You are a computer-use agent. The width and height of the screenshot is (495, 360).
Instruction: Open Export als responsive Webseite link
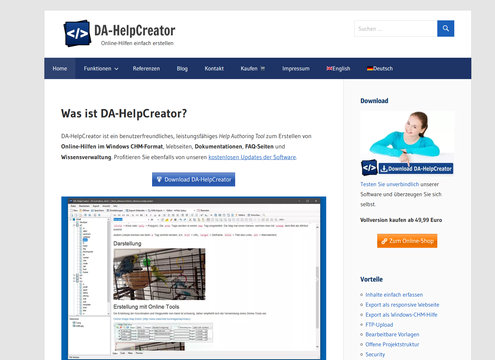pyautogui.click(x=402, y=305)
